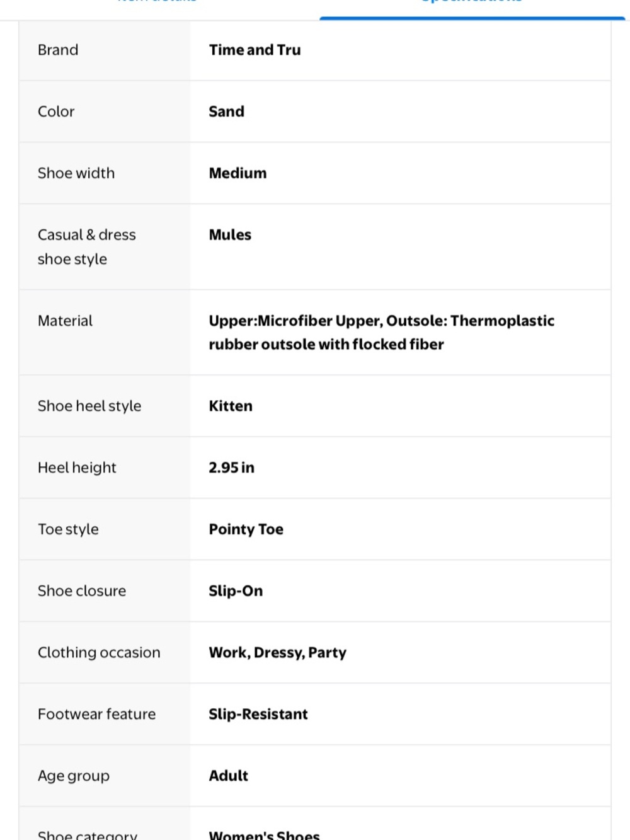Select the Time and Tru brand value
The height and width of the screenshot is (840, 630).
(255, 50)
